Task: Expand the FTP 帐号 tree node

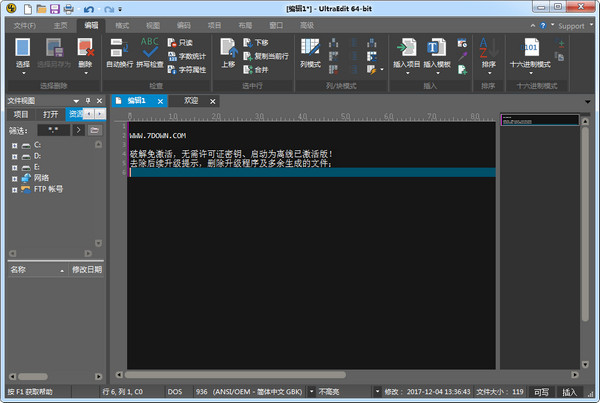Action: pos(15,188)
